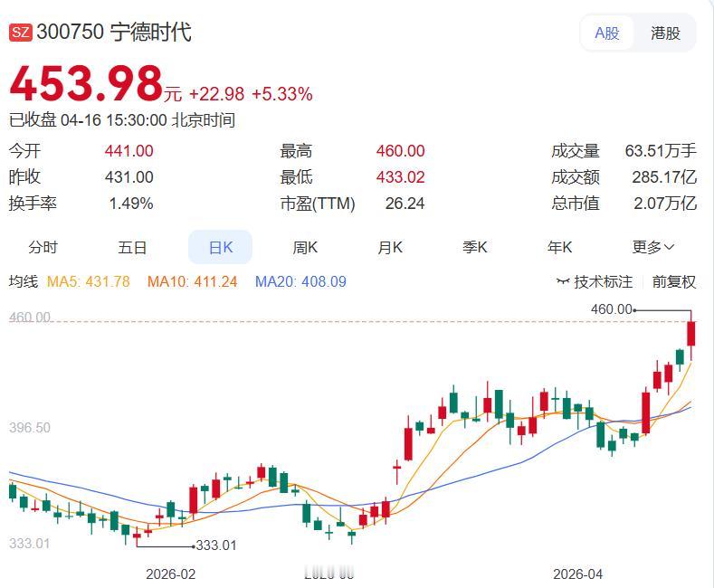Select the 季K chart tab
Viewport: 714px width, 588px height.
[x=474, y=247]
